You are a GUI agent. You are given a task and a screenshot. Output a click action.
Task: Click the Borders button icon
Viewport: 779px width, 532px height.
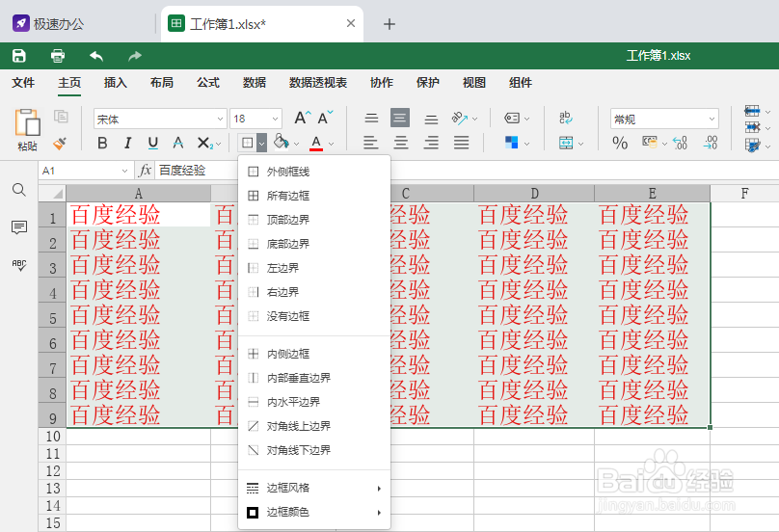(x=247, y=143)
